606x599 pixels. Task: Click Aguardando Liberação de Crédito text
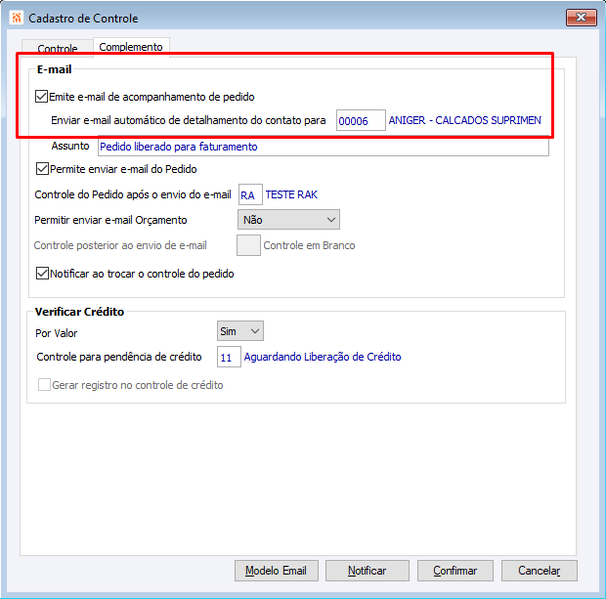(x=322, y=357)
